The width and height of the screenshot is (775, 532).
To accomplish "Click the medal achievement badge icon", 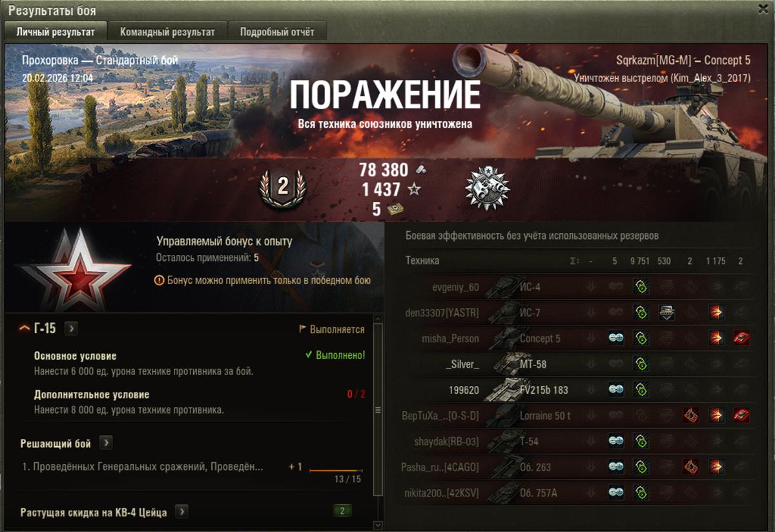I will [x=488, y=189].
